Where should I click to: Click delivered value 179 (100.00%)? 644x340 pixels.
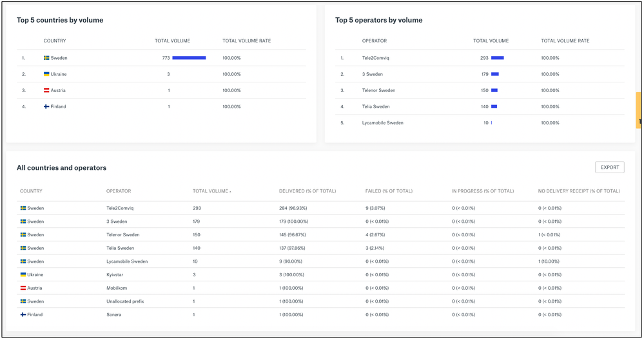click(x=294, y=222)
